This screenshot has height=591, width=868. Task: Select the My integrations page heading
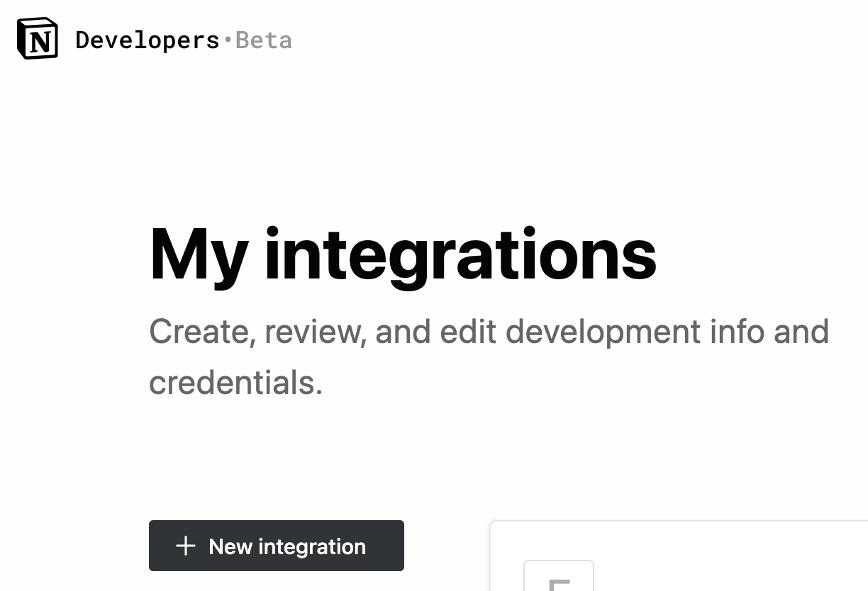[x=403, y=254]
